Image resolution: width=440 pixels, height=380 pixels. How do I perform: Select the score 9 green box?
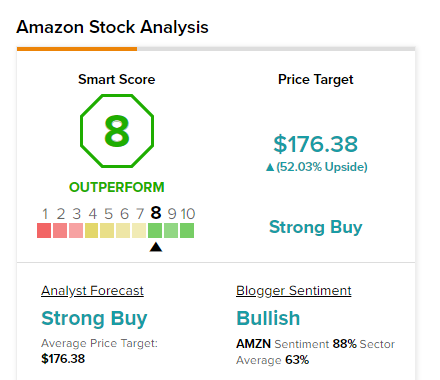coord(171,231)
